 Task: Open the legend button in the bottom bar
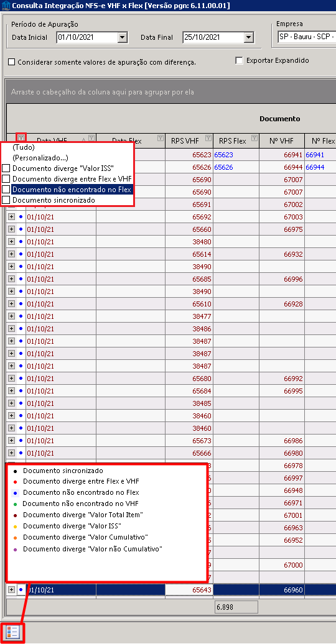click(x=12, y=633)
